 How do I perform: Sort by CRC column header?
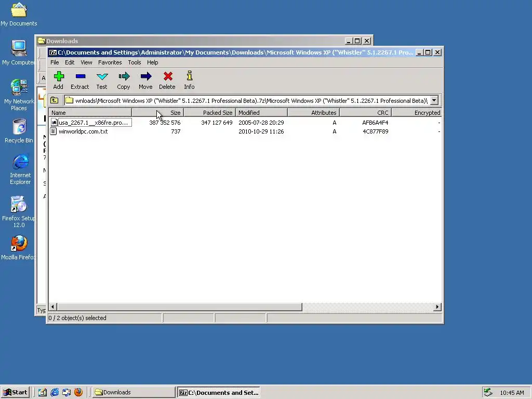coord(365,113)
